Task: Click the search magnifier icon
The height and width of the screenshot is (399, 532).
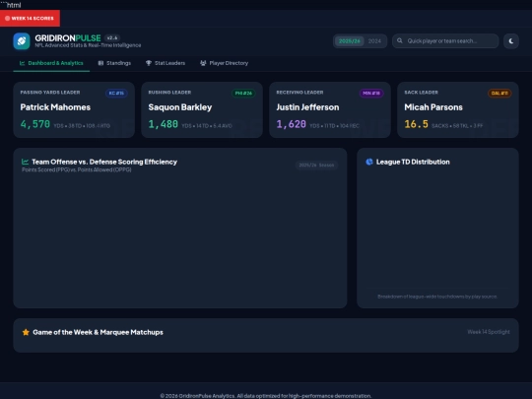Action: (x=400, y=40)
